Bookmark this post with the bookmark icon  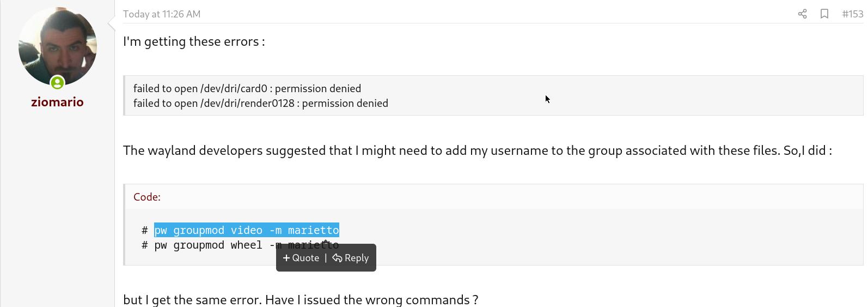(824, 14)
